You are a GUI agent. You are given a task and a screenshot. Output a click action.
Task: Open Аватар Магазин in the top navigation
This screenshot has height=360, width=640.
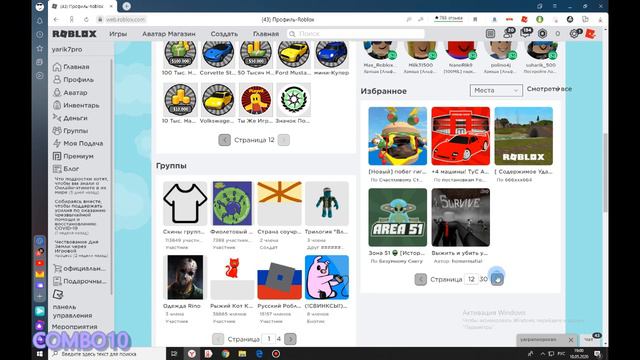coord(169,34)
